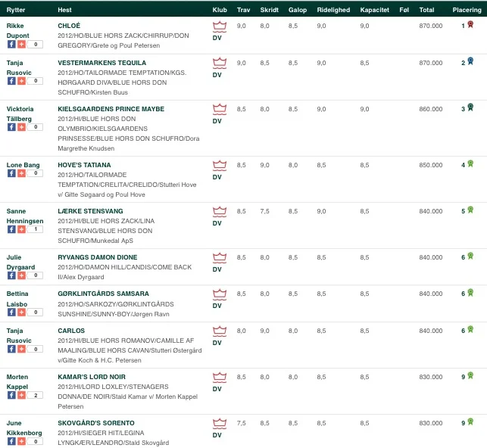
Task: Share Rikke Dupont's row on Facebook
Action: click(x=11, y=45)
